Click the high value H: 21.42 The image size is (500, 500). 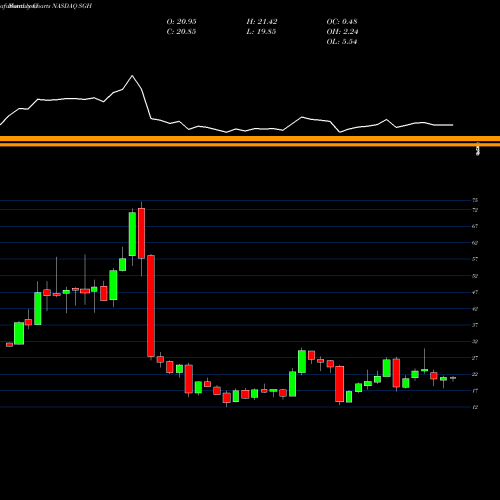(262, 22)
